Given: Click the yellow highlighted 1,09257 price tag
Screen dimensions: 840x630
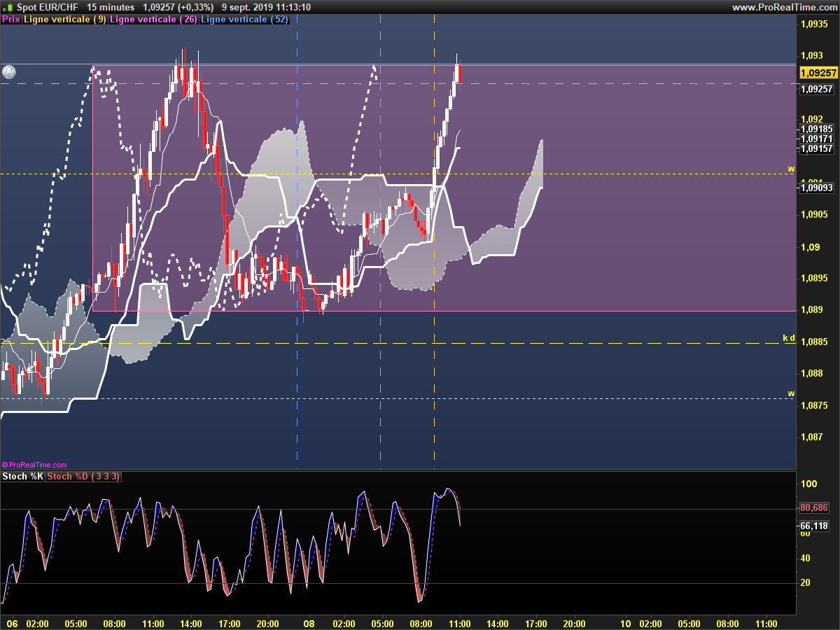Looking at the screenshot, I should click(x=818, y=73).
